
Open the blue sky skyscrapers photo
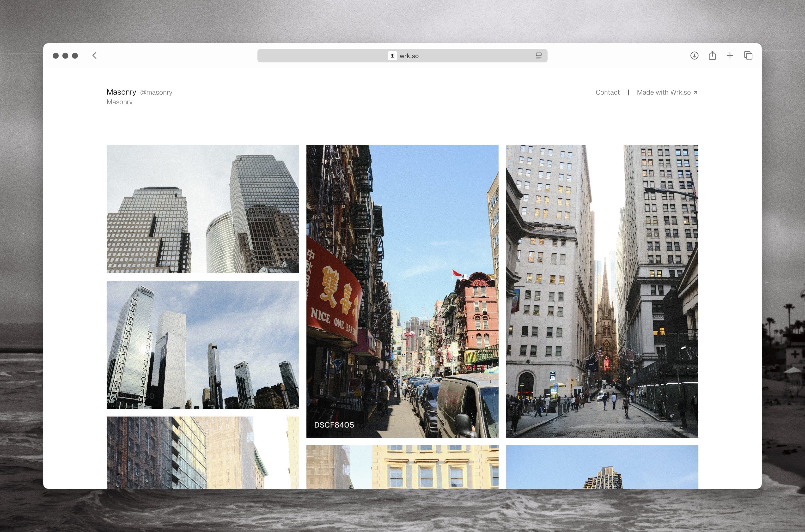(x=203, y=344)
